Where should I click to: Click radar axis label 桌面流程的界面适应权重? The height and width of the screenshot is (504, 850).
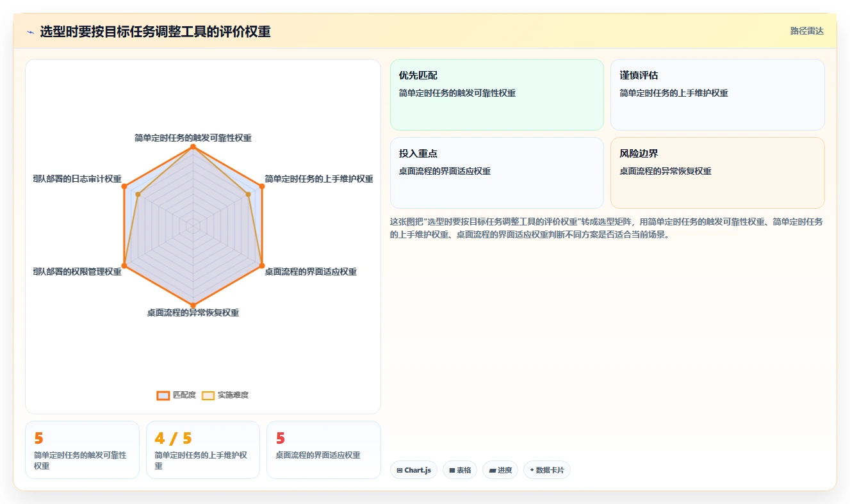point(311,272)
